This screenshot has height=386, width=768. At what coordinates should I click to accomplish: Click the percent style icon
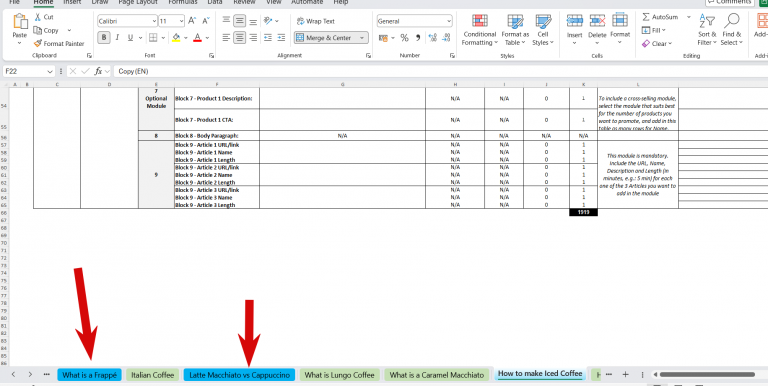pos(404,38)
